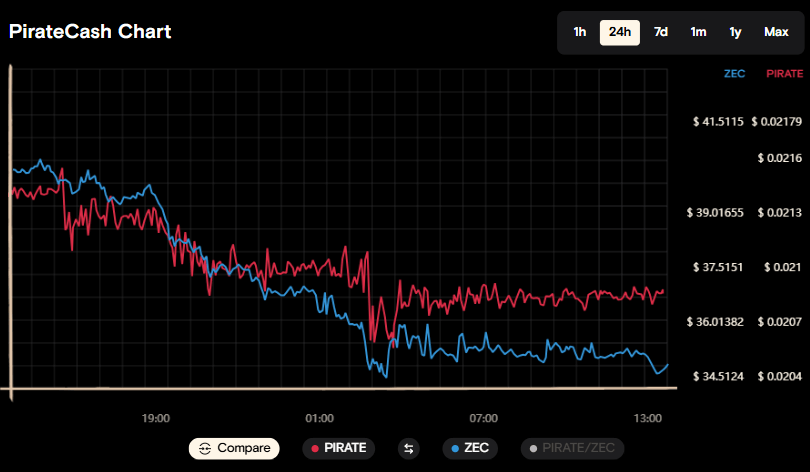Click the $ 41.5115 price axis label
This screenshot has width=810, height=472.
[x=718, y=122]
